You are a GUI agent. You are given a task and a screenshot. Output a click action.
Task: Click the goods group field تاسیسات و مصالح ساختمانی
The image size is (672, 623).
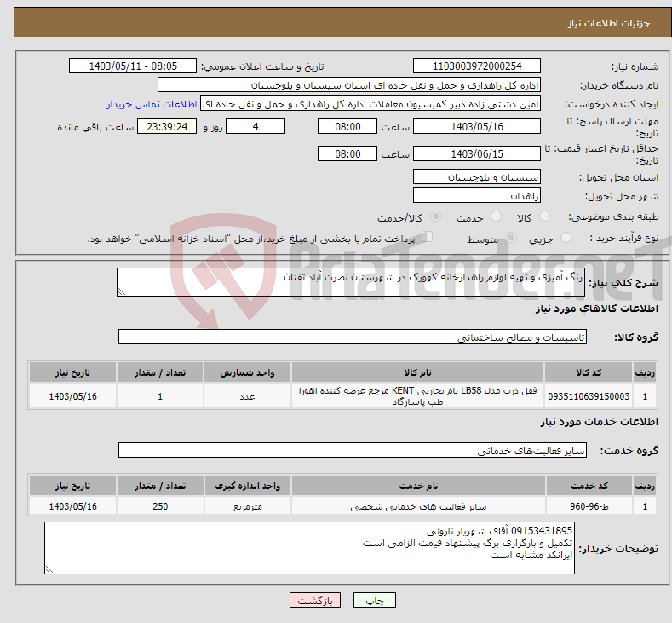pos(353,337)
